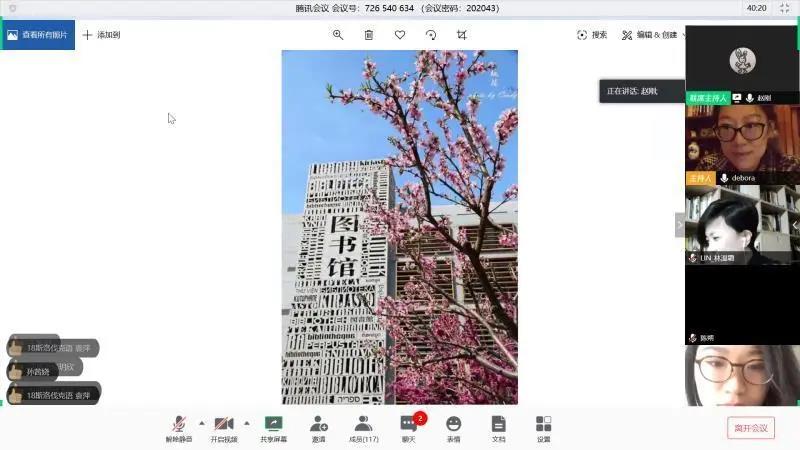800x450 pixels.
Task: Open the 搜索 visual search button
Action: point(592,35)
